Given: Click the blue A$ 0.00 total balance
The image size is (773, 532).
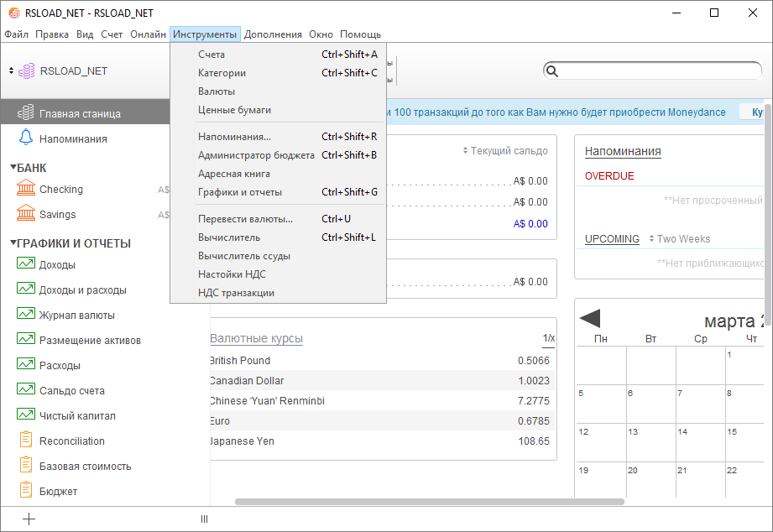Looking at the screenshot, I should coord(530,224).
